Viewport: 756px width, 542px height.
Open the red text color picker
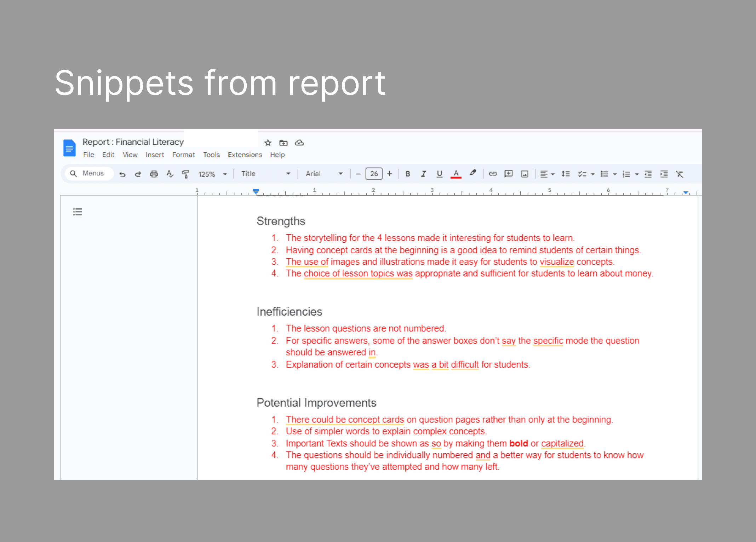click(x=456, y=174)
